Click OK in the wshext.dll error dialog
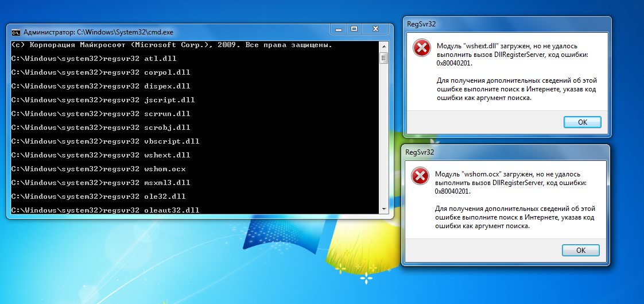Screen dimensions: 644x304 coord(583,122)
